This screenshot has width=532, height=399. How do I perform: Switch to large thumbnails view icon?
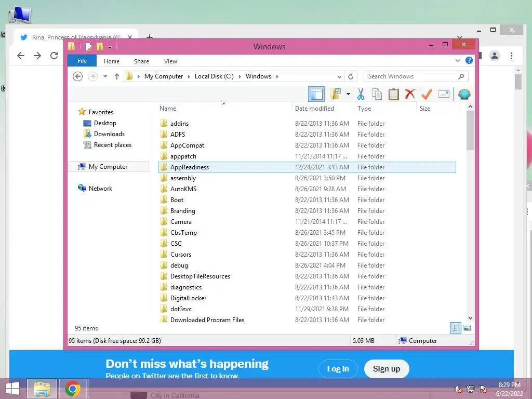pyautogui.click(x=467, y=328)
